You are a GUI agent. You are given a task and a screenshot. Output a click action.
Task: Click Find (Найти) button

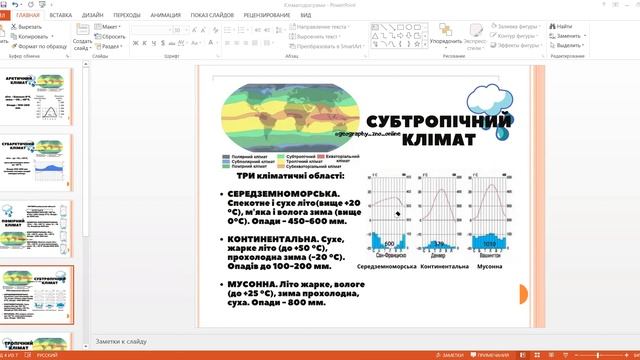(561, 26)
